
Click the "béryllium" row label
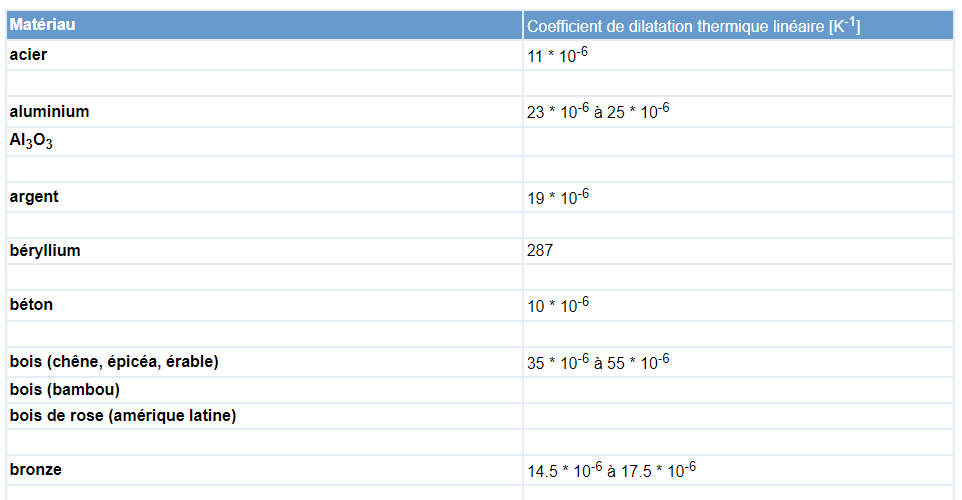pos(45,251)
